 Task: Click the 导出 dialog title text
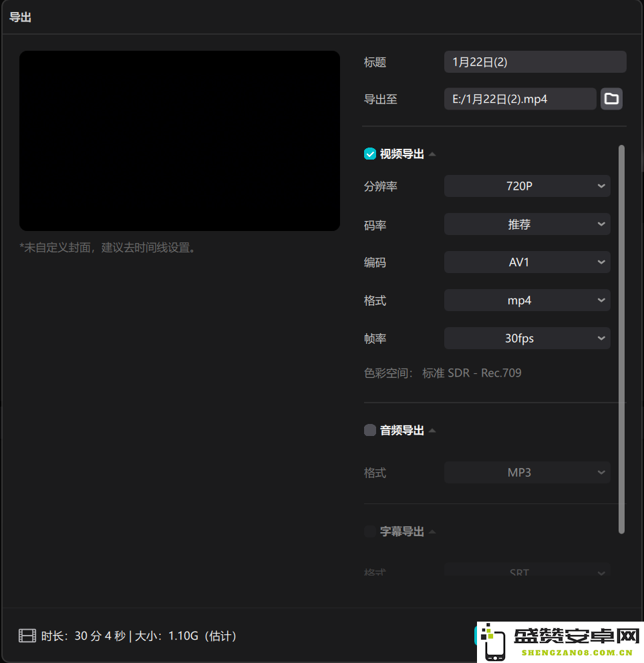click(20, 17)
